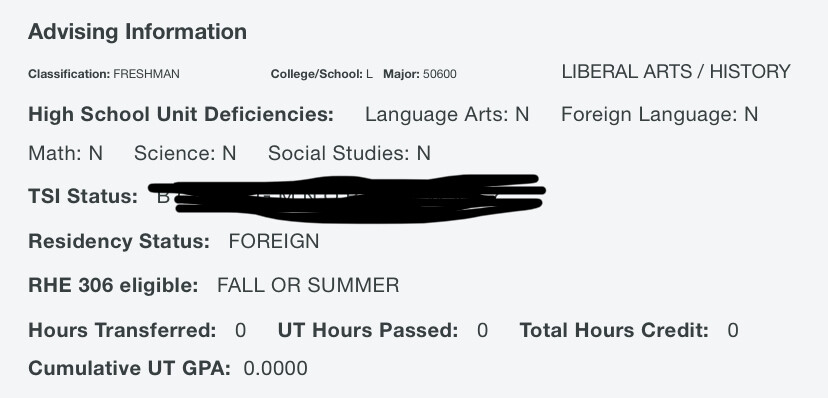The image size is (828, 398).
Task: Click the Advising Information heading
Action: [137, 32]
